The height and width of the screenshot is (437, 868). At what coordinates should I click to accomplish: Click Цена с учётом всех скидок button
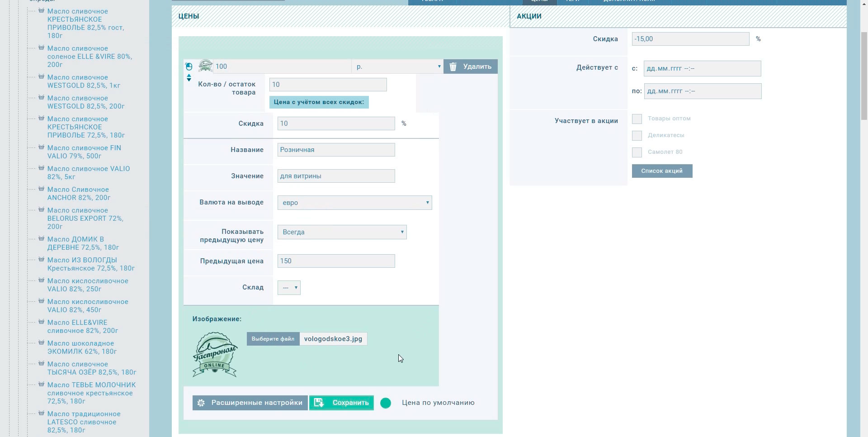tap(319, 102)
